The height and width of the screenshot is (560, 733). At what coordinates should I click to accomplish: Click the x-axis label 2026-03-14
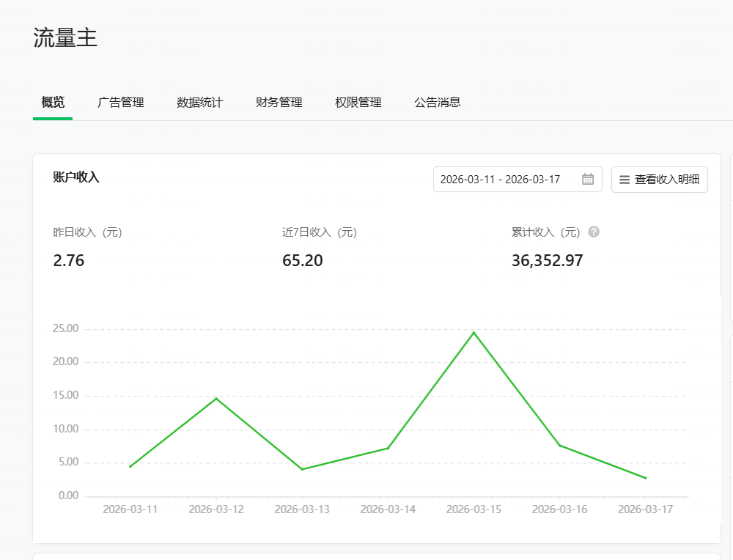click(388, 509)
